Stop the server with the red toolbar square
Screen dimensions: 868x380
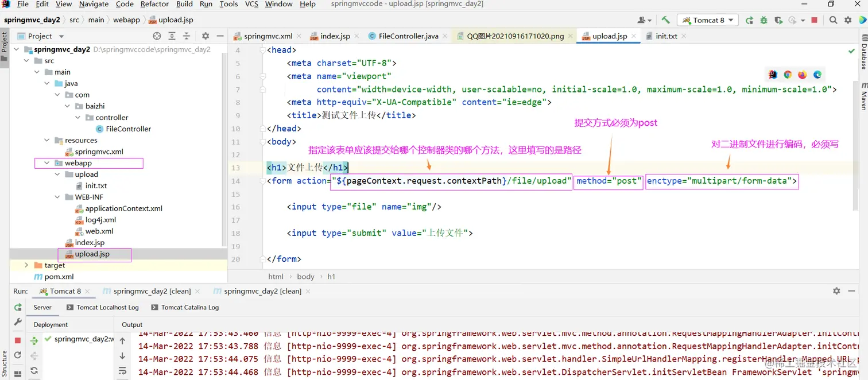click(x=814, y=20)
